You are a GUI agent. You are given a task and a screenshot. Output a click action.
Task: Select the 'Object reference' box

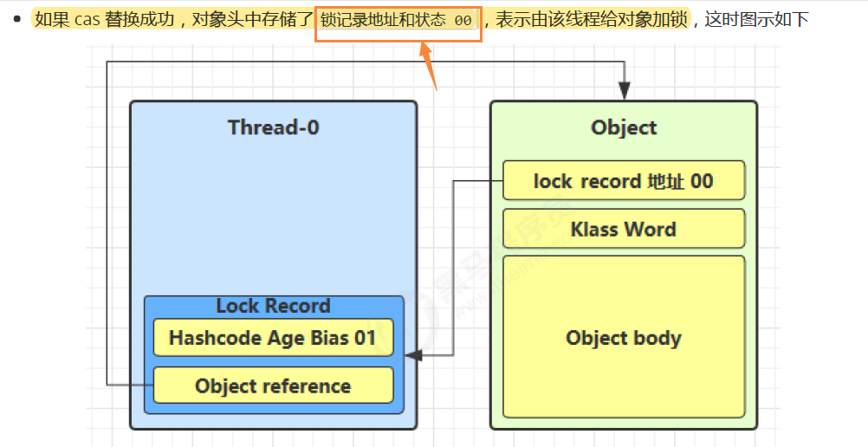pyautogui.click(x=273, y=385)
